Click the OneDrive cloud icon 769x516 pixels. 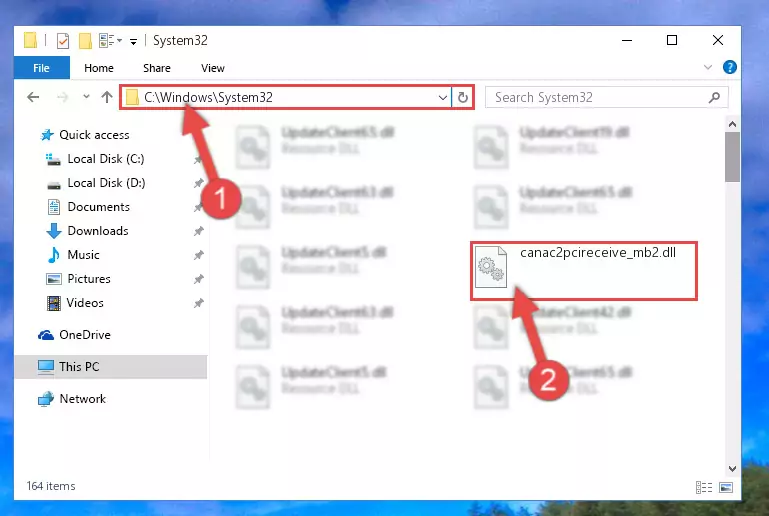pyautogui.click(x=46, y=335)
